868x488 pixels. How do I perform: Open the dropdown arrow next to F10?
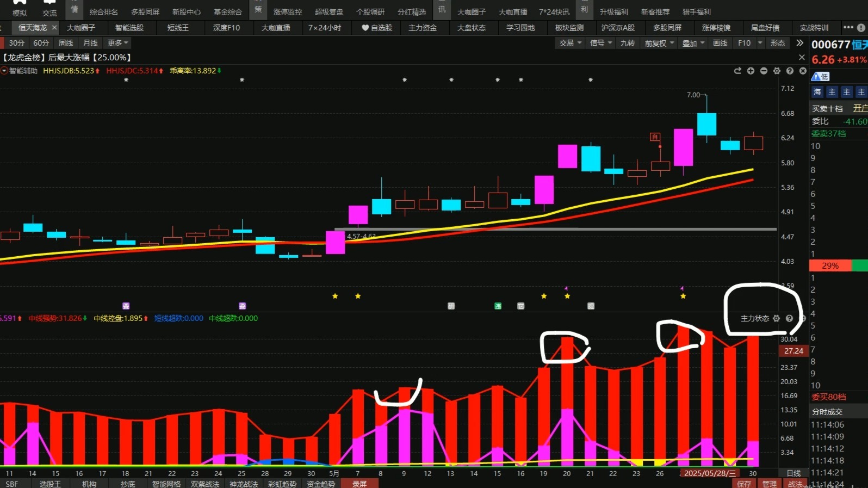(760, 43)
